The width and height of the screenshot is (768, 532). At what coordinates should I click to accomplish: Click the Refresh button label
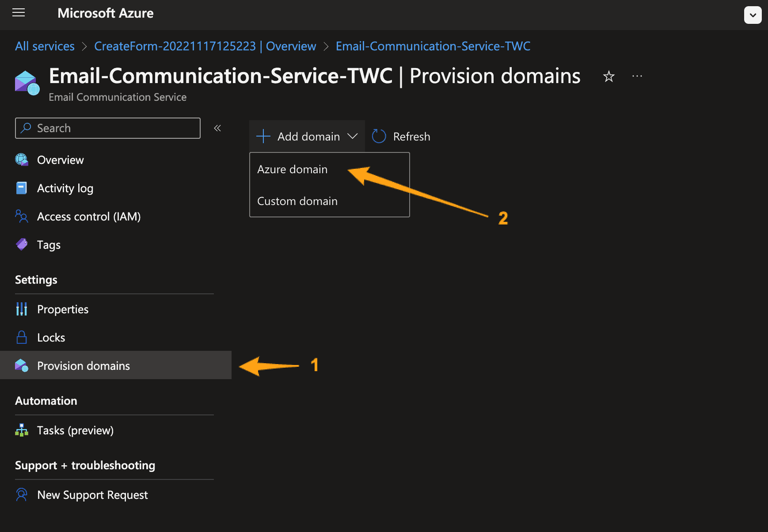click(411, 137)
